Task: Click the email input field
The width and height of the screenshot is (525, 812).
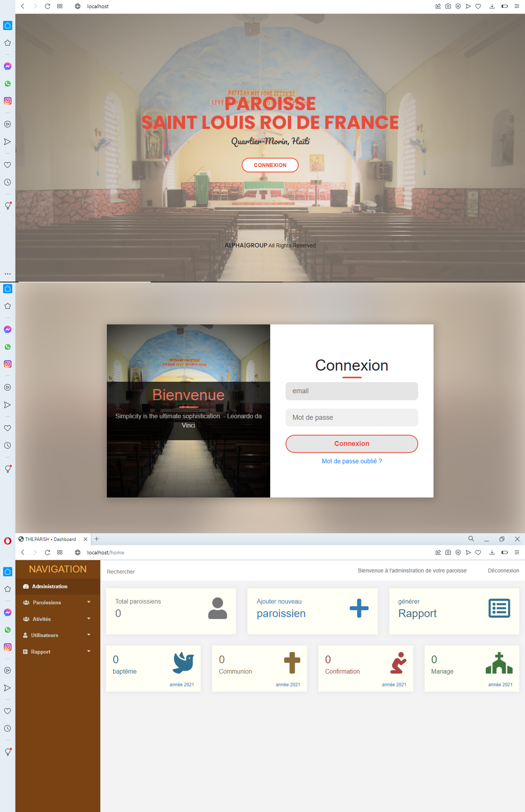Action: (351, 391)
